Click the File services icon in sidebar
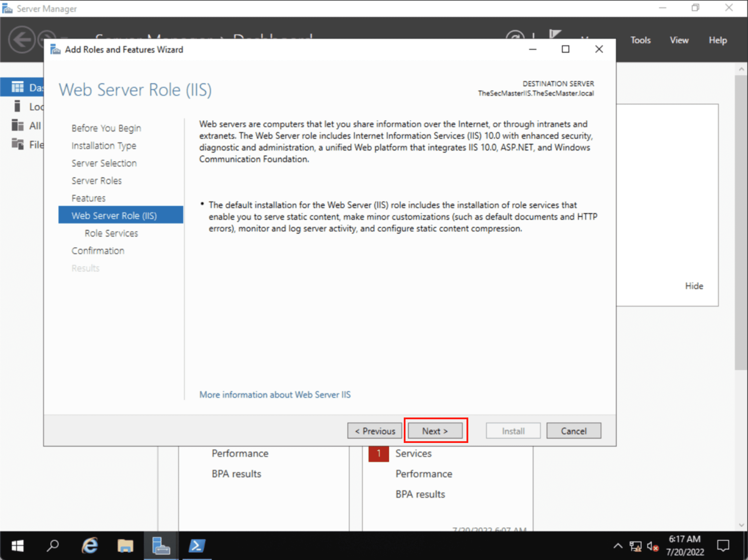748x560 pixels. click(x=18, y=144)
